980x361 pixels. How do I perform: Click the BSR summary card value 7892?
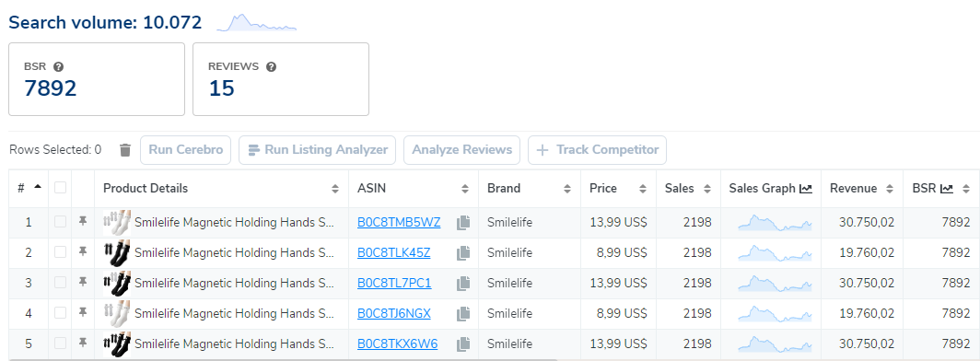[x=50, y=88]
